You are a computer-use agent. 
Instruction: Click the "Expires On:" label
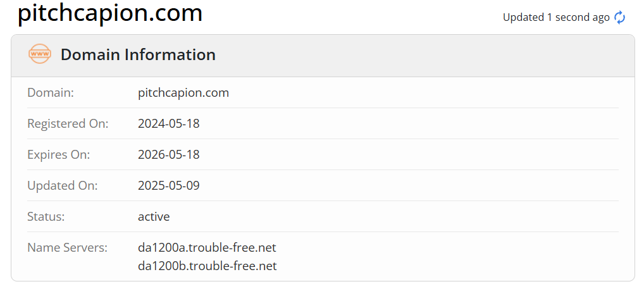tap(59, 155)
